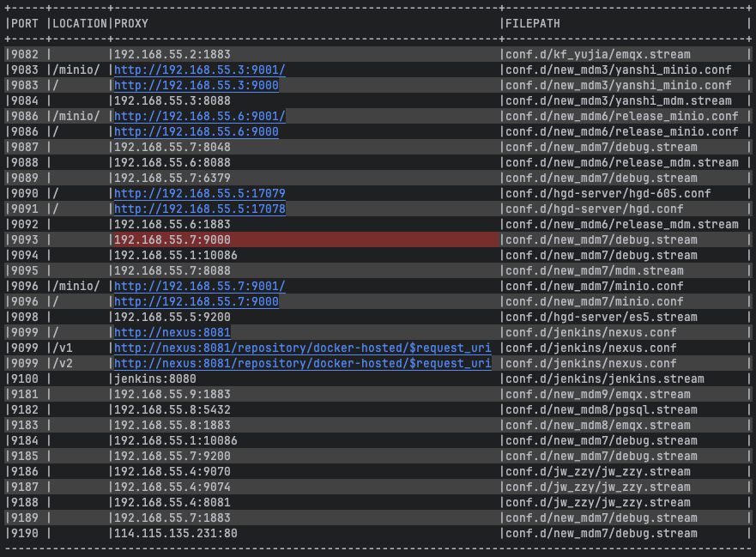756x557 pixels.
Task: Click the conf.d/new_mdm8/pgsql.stream file path
Action: [x=601, y=409]
